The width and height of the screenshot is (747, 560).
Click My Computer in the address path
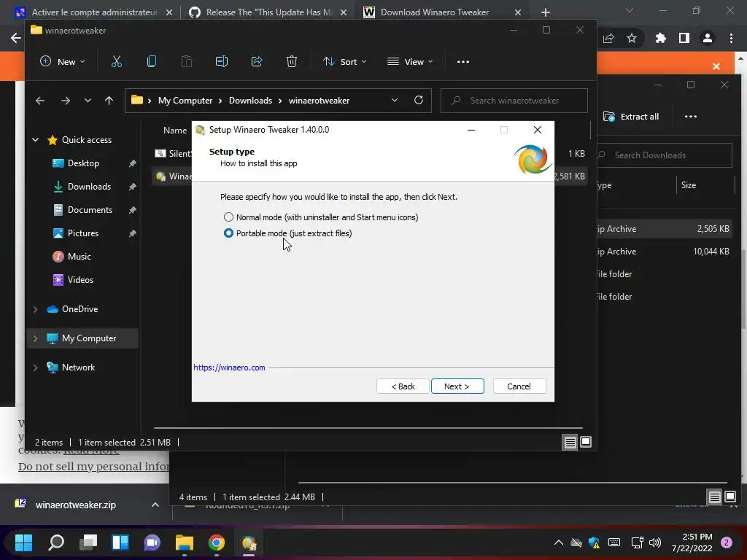pyautogui.click(x=185, y=101)
